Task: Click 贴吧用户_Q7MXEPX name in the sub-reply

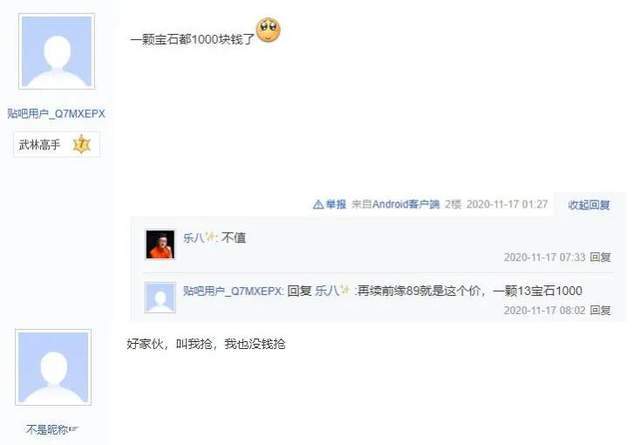Action: pos(233,291)
